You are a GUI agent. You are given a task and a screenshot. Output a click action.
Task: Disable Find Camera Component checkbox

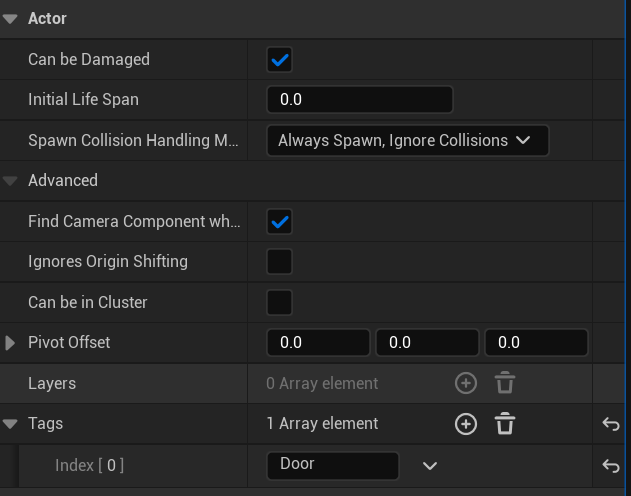(279, 222)
